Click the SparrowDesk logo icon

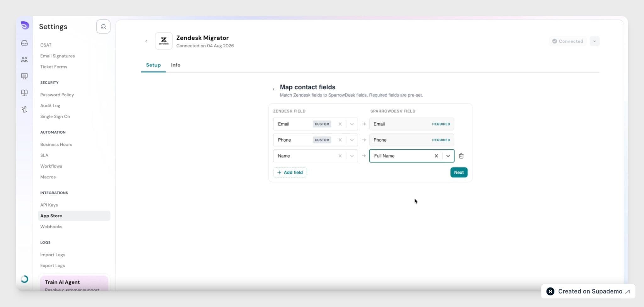[25, 25]
